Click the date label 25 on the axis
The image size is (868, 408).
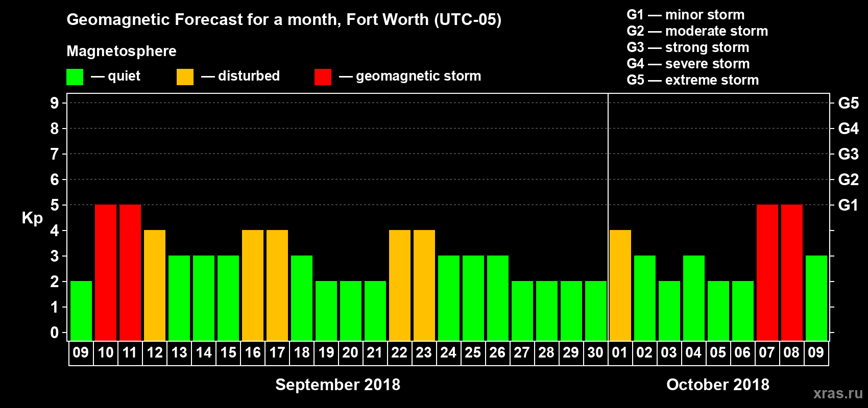[473, 352]
